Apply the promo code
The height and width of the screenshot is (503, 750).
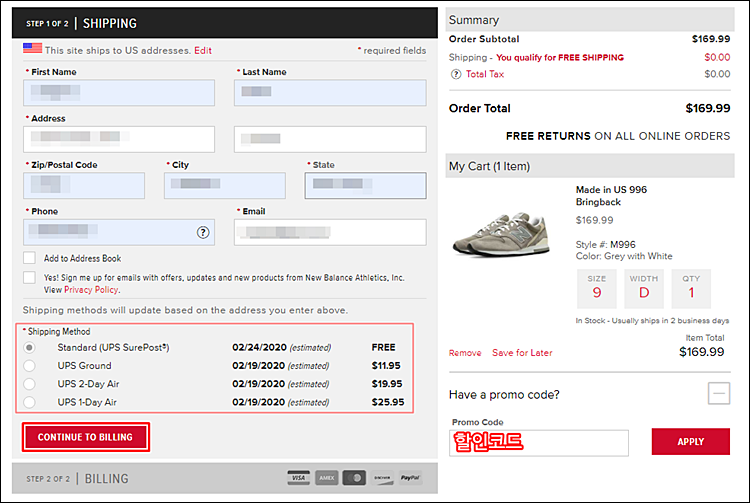pos(690,441)
